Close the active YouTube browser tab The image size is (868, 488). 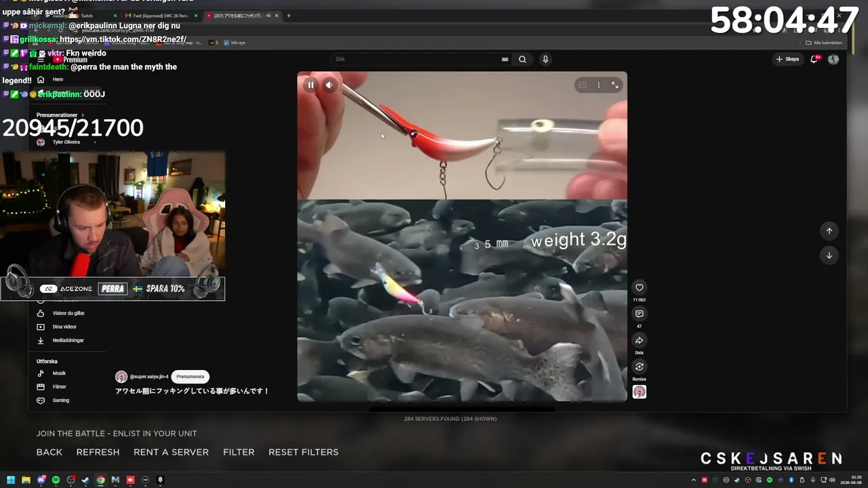point(277,16)
